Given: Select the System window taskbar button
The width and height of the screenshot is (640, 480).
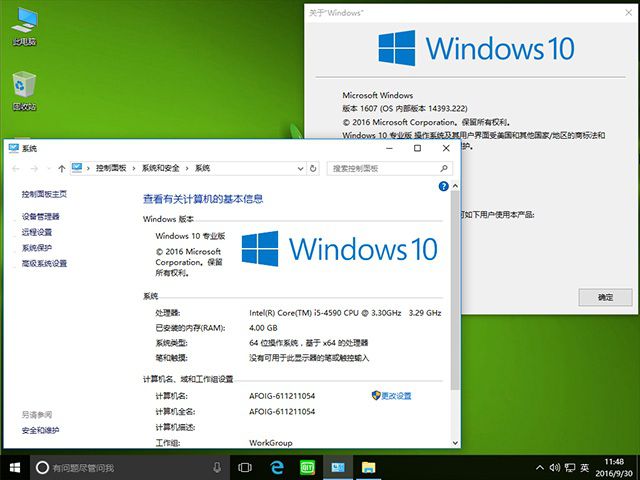Looking at the screenshot, I should click(x=338, y=468).
